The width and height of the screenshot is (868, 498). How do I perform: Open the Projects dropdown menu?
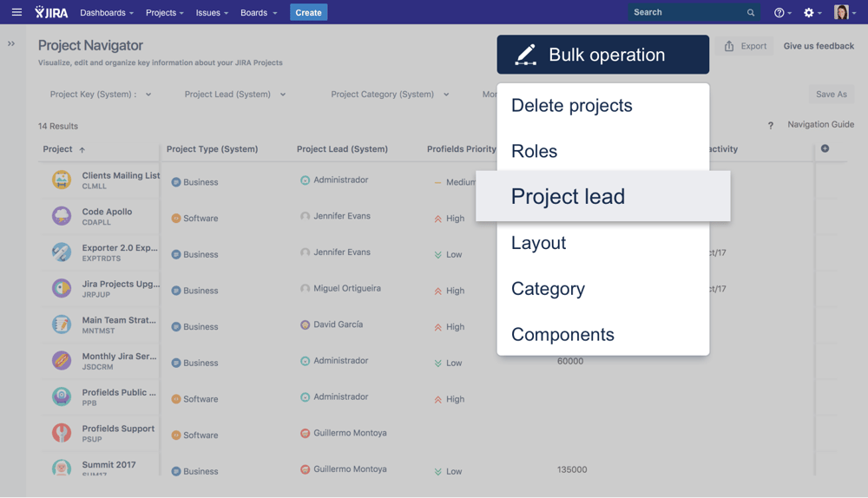164,13
